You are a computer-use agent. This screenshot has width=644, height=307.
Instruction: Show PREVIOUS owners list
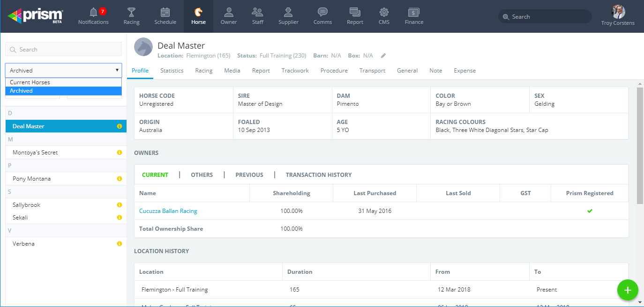(x=249, y=175)
